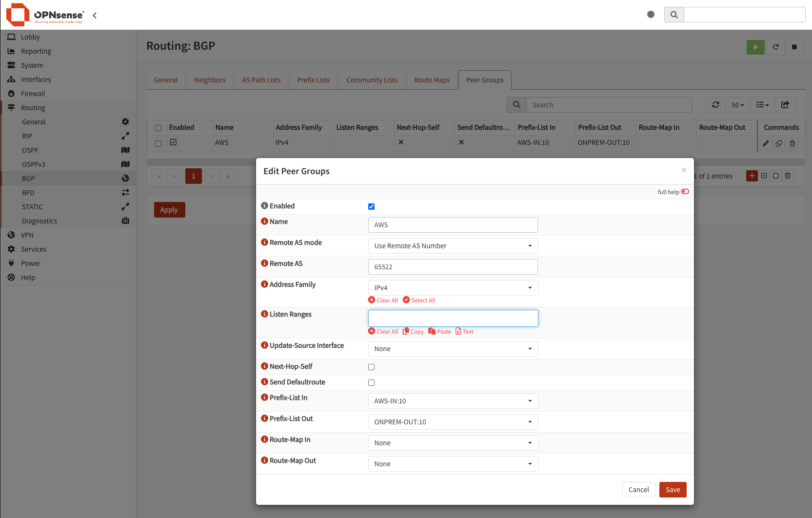
Task: Open the info icon beside Remote AS
Action: 264,263
